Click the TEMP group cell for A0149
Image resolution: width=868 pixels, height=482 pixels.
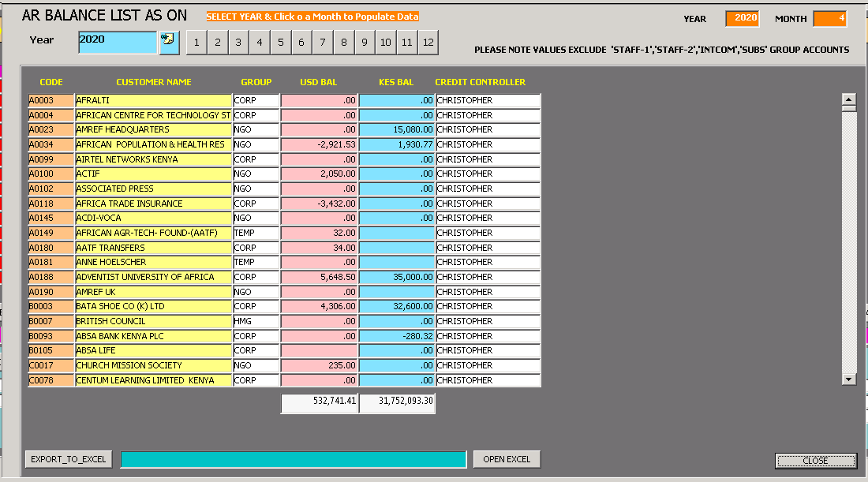click(256, 233)
